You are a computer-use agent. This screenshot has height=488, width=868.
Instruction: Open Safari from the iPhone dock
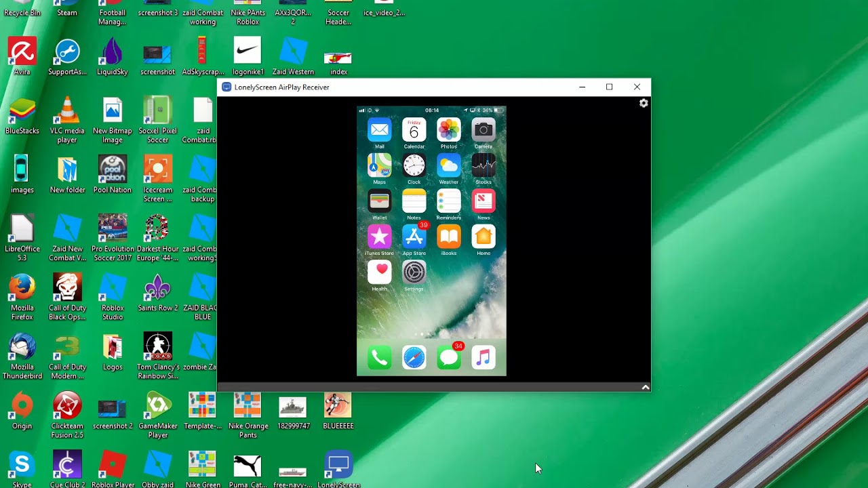(x=414, y=357)
